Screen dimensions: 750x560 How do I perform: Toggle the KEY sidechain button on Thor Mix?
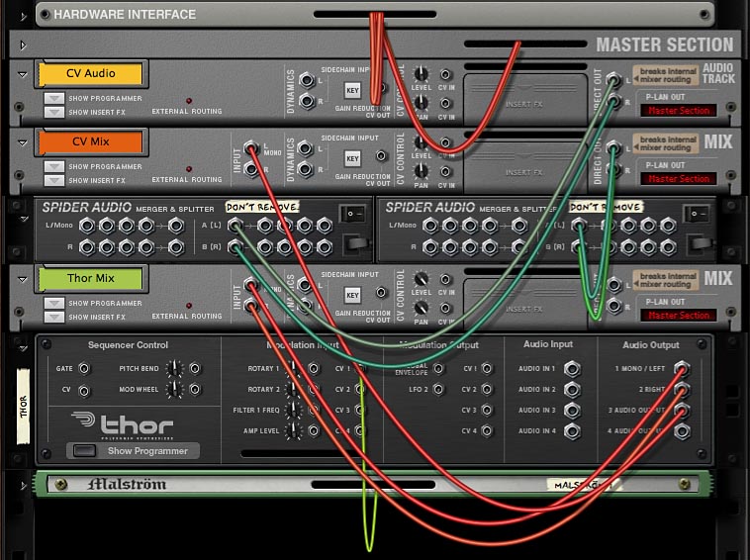352,295
